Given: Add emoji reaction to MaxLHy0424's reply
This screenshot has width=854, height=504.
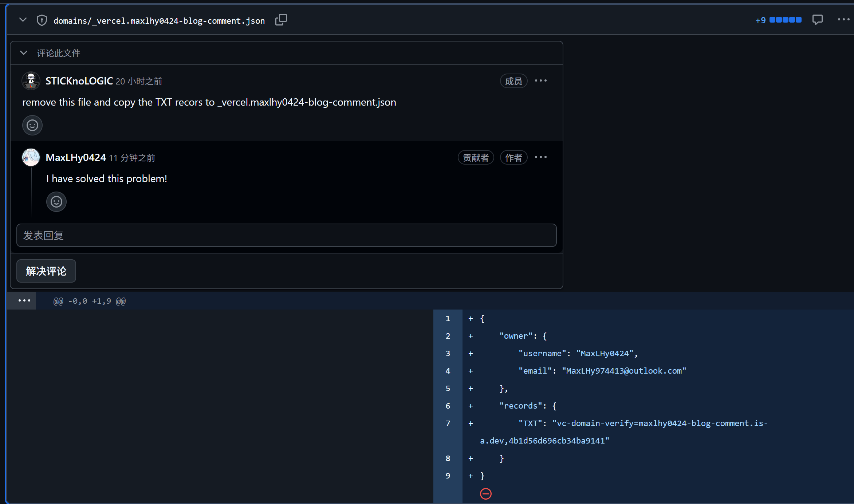Looking at the screenshot, I should (x=56, y=202).
